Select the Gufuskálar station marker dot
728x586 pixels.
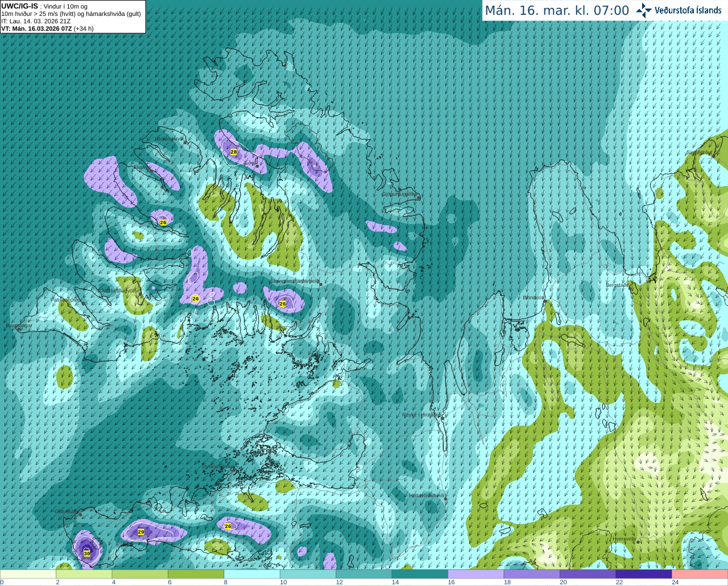[80, 515]
